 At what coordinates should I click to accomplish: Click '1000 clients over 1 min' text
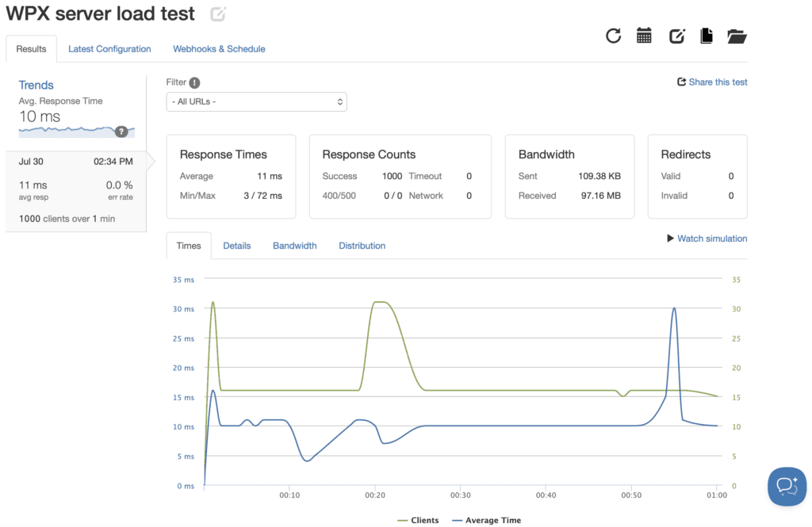67,219
